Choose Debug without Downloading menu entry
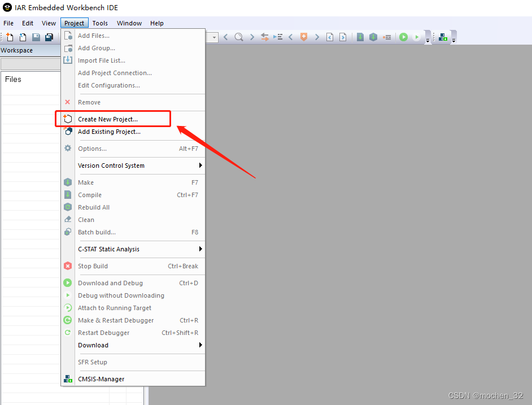The width and height of the screenshot is (532, 405). pyautogui.click(x=133, y=295)
